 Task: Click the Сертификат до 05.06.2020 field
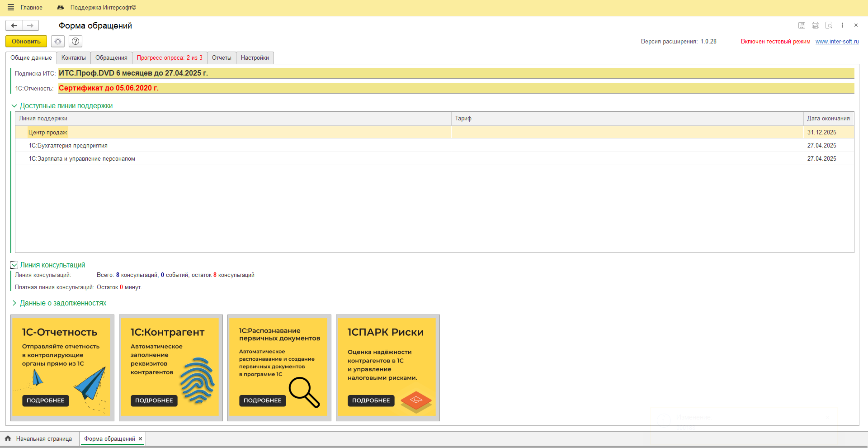tap(456, 88)
